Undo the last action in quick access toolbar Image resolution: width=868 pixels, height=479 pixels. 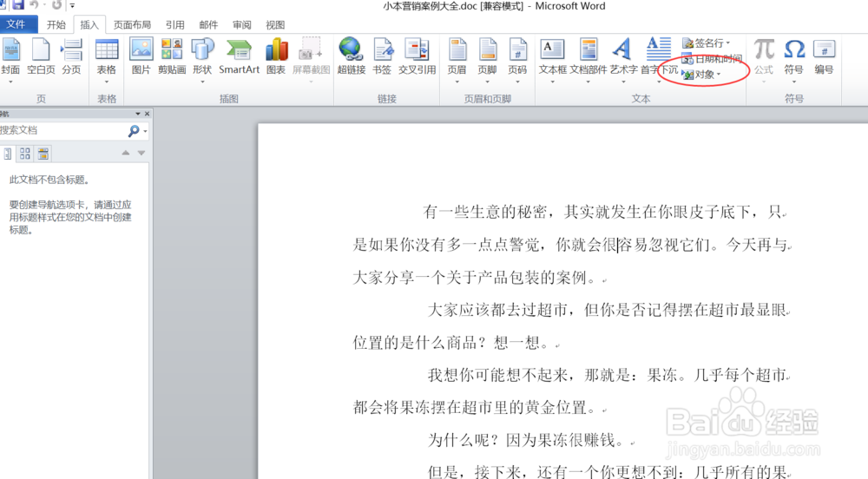[x=35, y=5]
